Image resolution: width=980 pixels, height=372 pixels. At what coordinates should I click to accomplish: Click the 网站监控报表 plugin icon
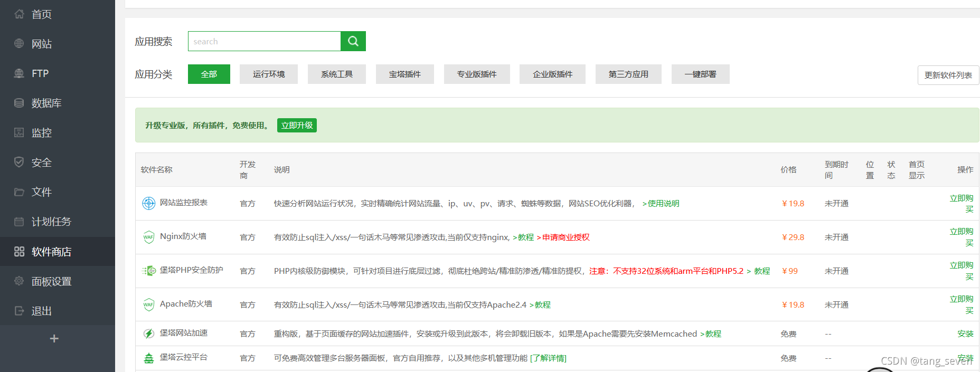point(149,203)
